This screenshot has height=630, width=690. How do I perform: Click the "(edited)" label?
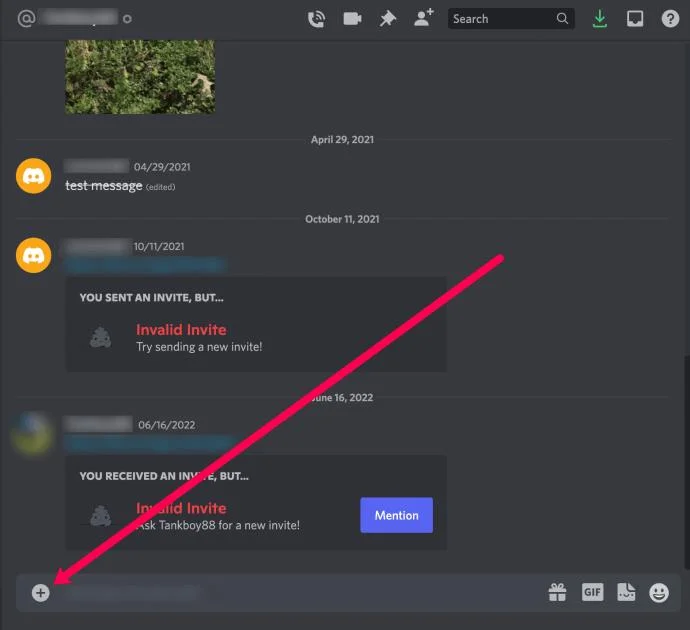[x=161, y=187]
